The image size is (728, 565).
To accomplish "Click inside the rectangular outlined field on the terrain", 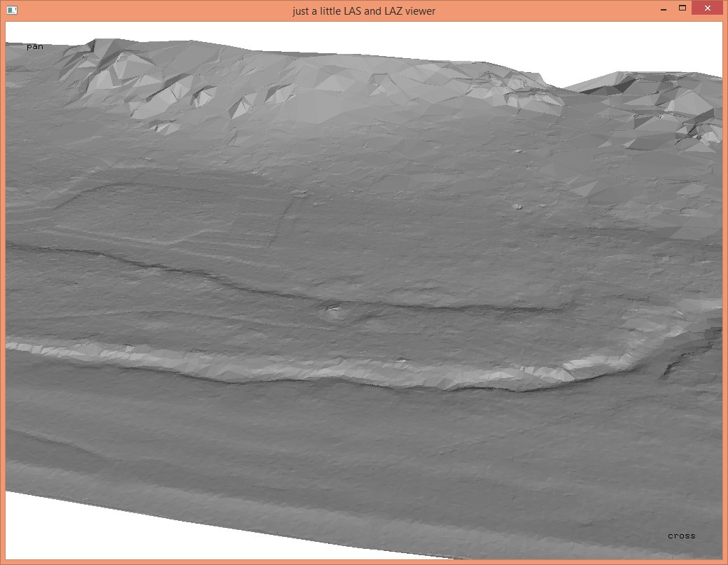I will (x=175, y=210).
